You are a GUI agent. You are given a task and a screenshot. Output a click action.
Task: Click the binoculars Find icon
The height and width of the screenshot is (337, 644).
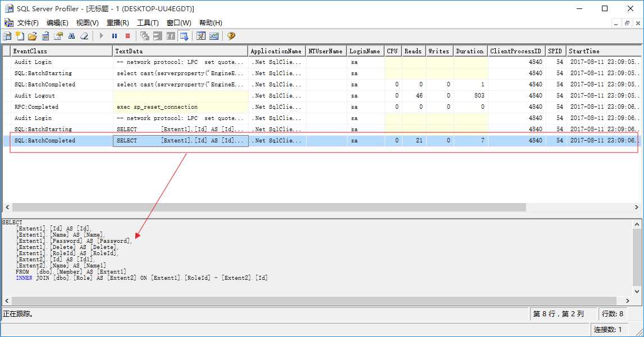click(71, 36)
